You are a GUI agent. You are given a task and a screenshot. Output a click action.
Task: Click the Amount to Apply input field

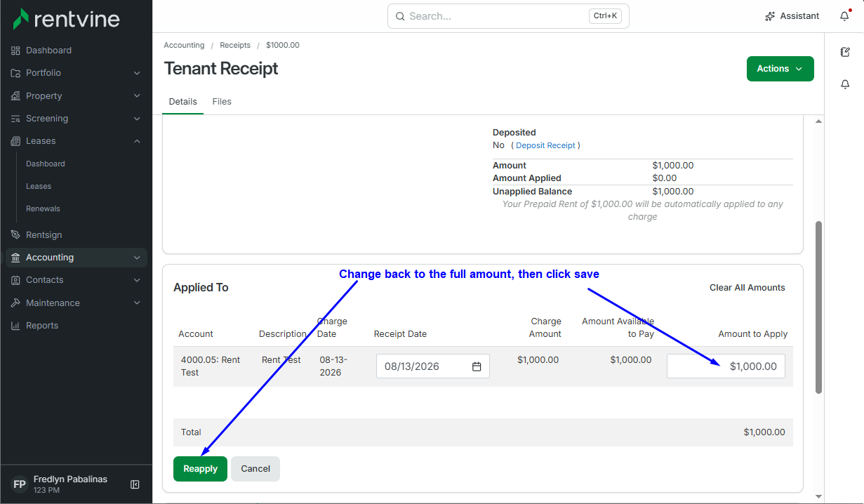coord(726,366)
